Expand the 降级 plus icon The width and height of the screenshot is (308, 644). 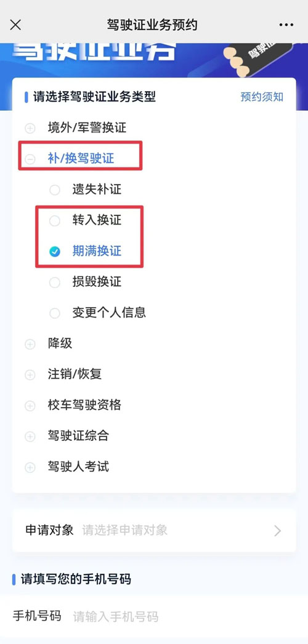point(30,344)
